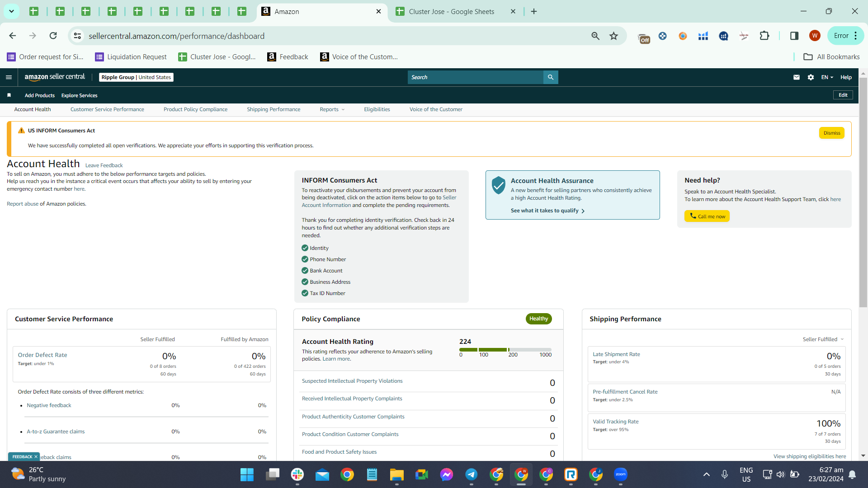Click the Healthy status badge
The image size is (868, 488).
538,319
